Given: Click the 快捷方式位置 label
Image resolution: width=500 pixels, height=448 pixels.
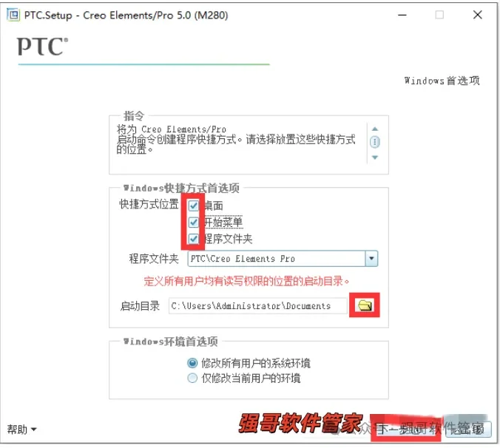Looking at the screenshot, I should coord(149,204).
